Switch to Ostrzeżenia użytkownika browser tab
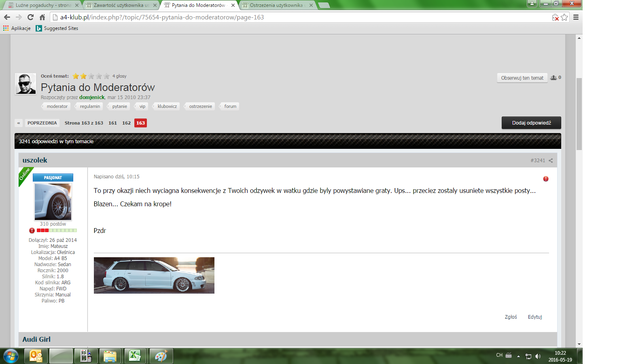The height and width of the screenshot is (364, 632). click(x=276, y=5)
